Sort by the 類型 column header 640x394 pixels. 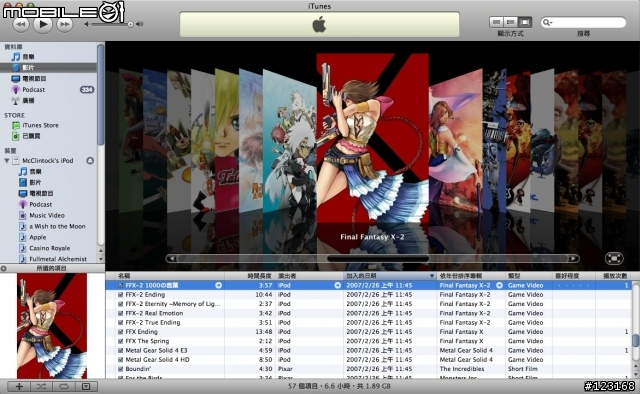[529, 276]
